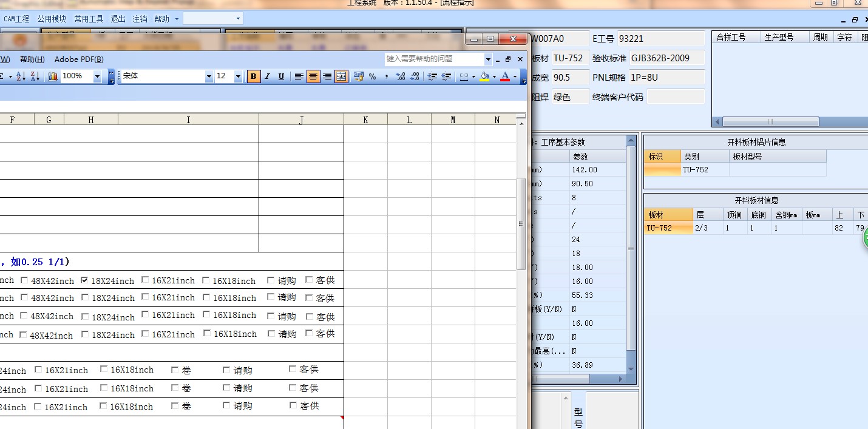Image resolution: width=868 pixels, height=429 pixels.
Task: Click the 板材 column header in 开料板材信息
Action: (x=668, y=214)
